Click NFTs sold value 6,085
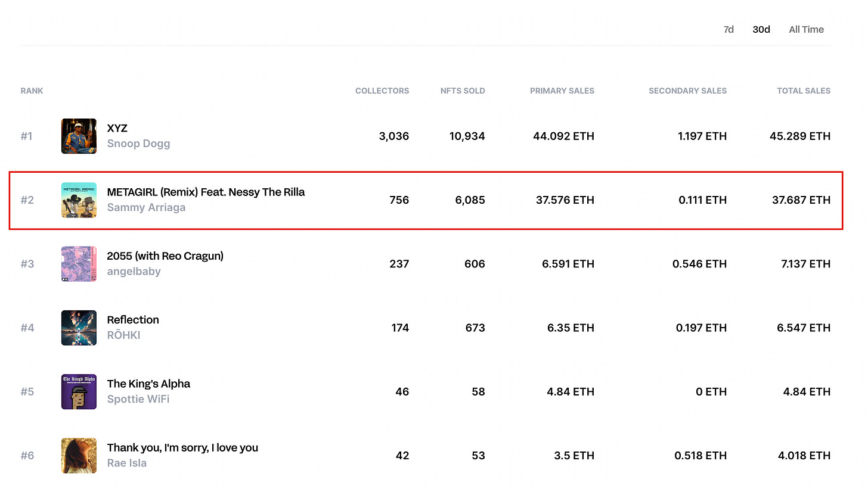The image size is (868, 492). tap(470, 200)
